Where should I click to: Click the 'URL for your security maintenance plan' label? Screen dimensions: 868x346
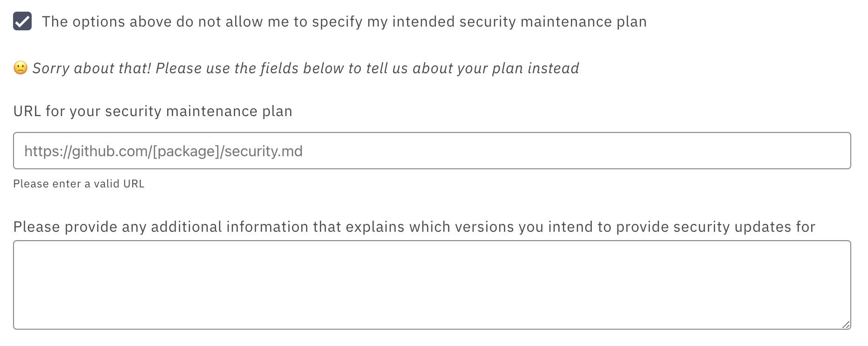click(153, 111)
